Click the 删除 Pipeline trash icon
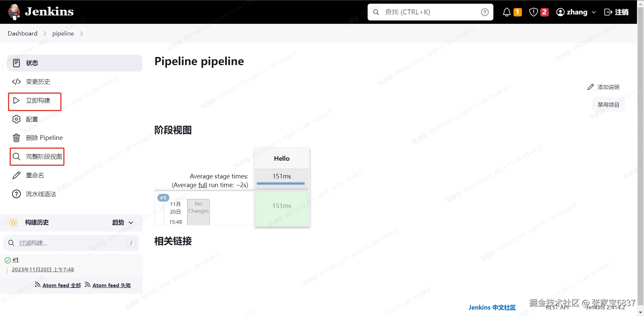The height and width of the screenshot is (316, 644). pyautogui.click(x=16, y=138)
